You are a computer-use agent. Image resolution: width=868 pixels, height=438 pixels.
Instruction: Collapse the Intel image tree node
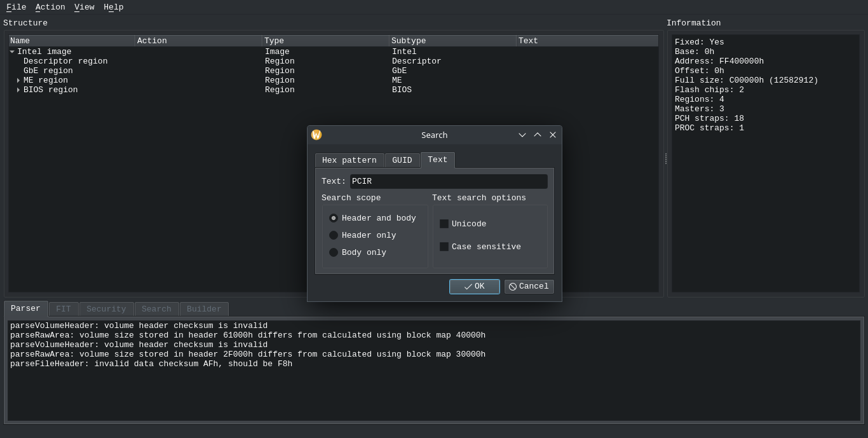12,52
